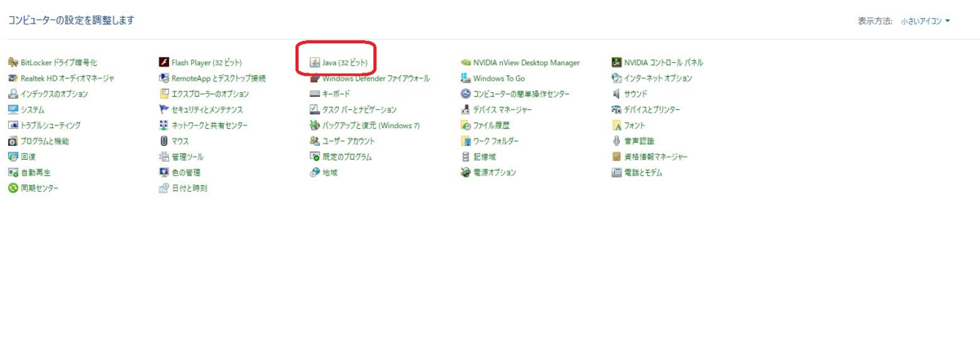Open 音声認識 (Speech Recognition)
The width and height of the screenshot is (980, 345).
coord(633,141)
